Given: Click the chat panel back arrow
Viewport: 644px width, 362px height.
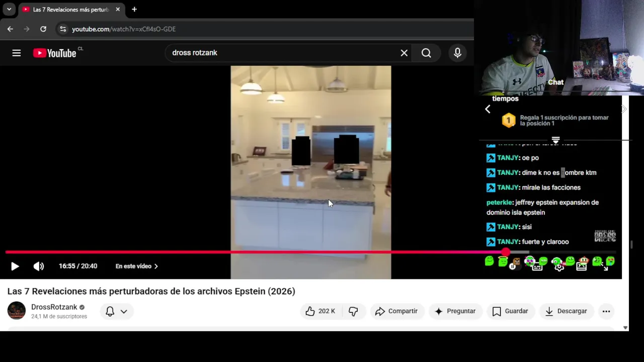Looking at the screenshot, I should click(488, 109).
